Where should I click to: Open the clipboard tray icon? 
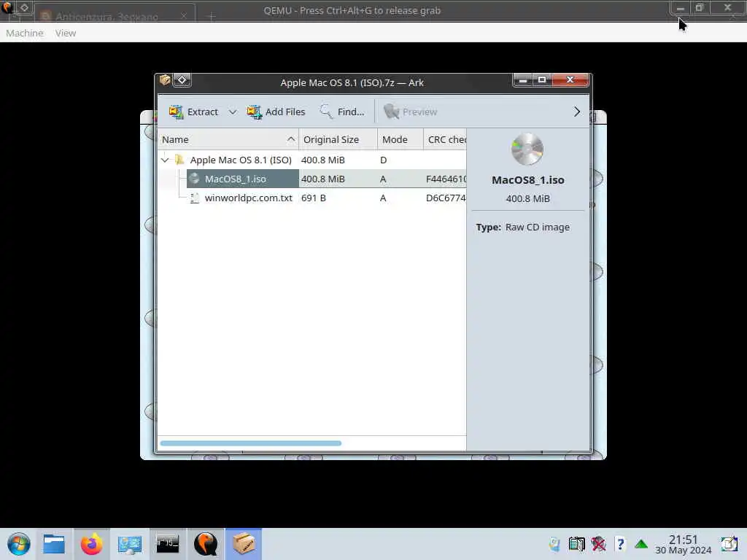pyautogui.click(x=576, y=544)
